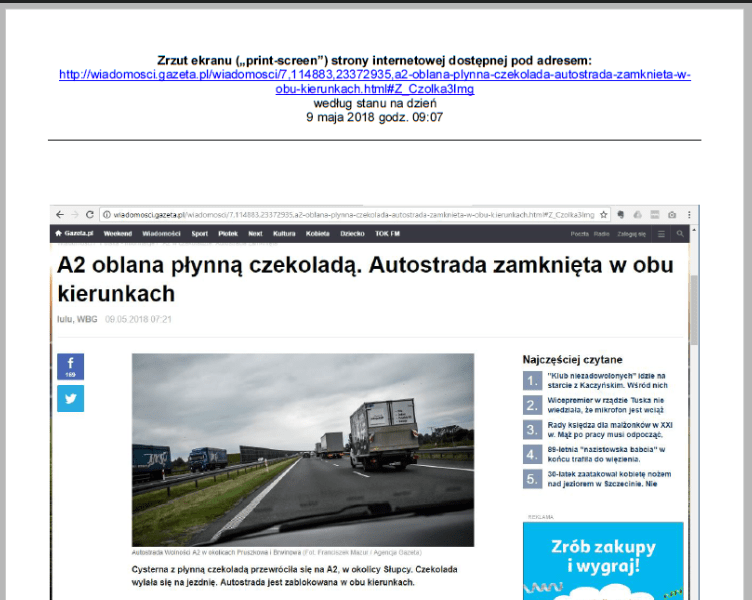Click the "Zrób zakupy i wygraj!" ad banner

tap(602, 557)
